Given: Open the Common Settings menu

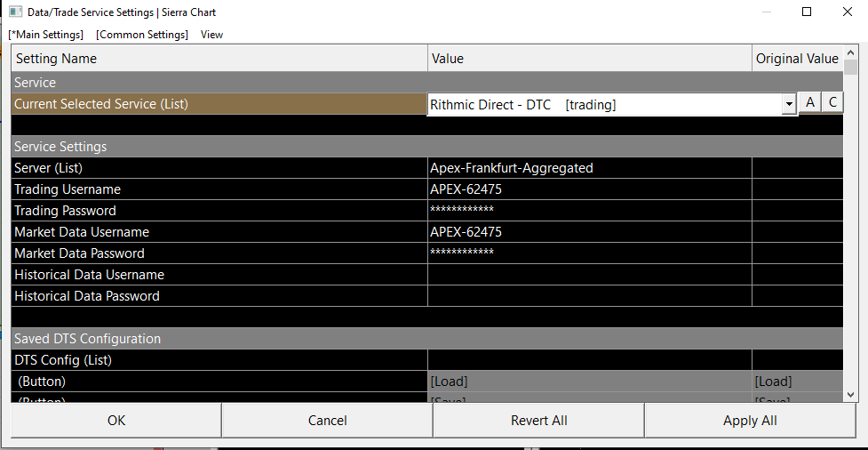Looking at the screenshot, I should tap(142, 35).
